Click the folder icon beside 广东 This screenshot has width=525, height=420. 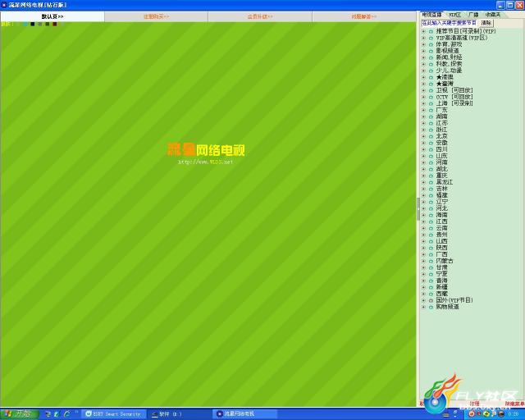[x=431, y=110]
